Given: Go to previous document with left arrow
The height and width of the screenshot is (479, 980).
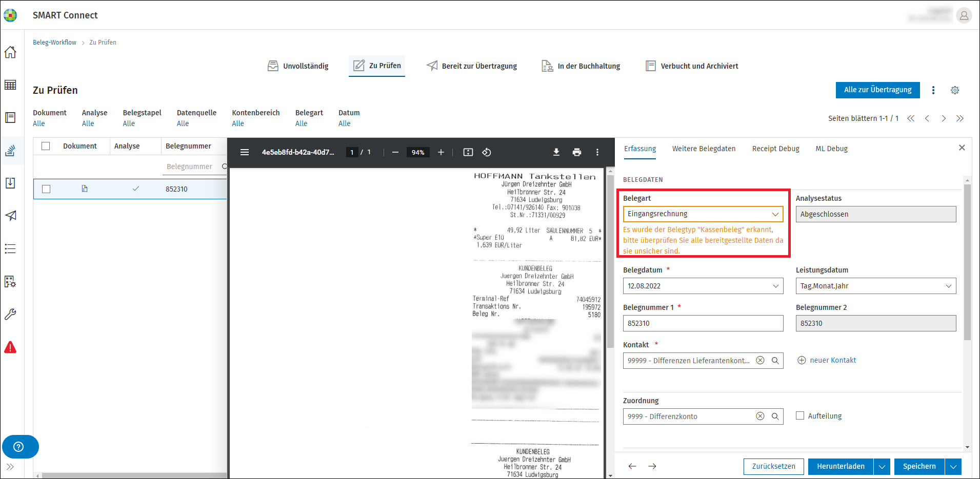Looking at the screenshot, I should [632, 466].
